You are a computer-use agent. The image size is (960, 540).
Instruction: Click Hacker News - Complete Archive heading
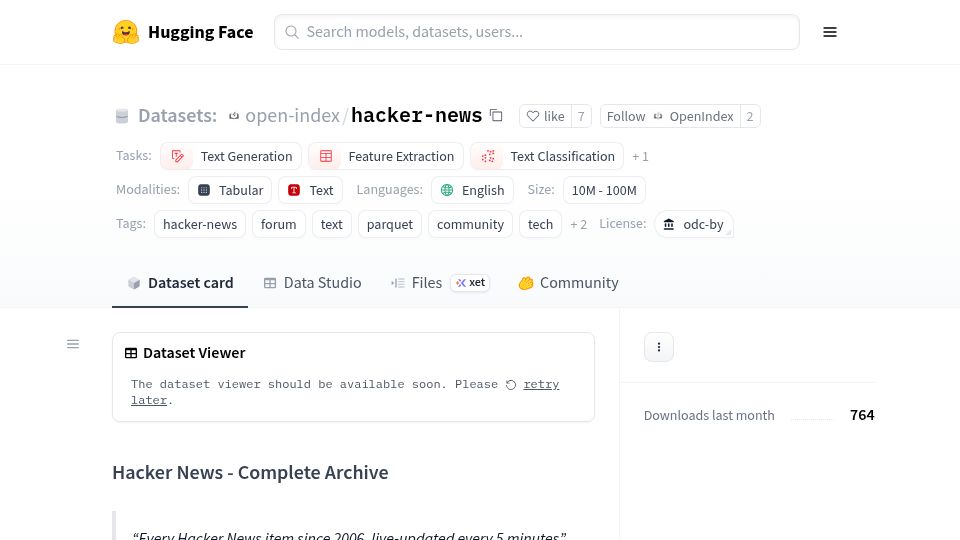click(x=250, y=473)
